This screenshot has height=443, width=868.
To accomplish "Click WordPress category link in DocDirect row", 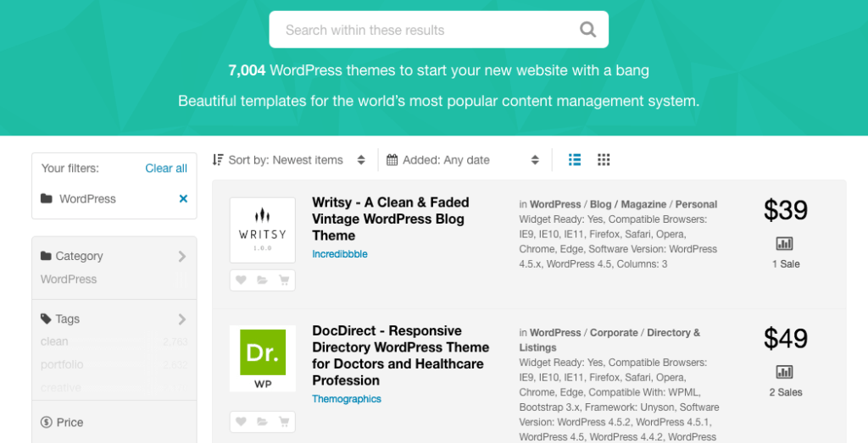I will 555,332.
